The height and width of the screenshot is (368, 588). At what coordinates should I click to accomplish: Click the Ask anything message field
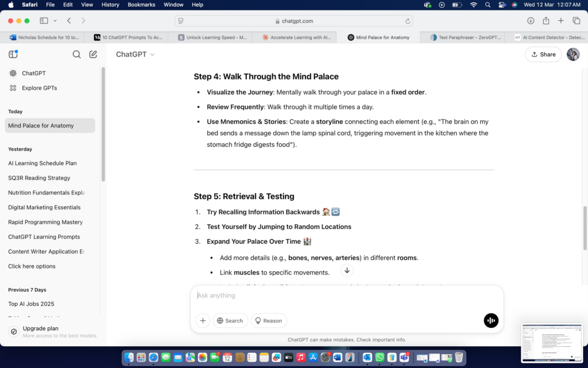(x=345, y=296)
